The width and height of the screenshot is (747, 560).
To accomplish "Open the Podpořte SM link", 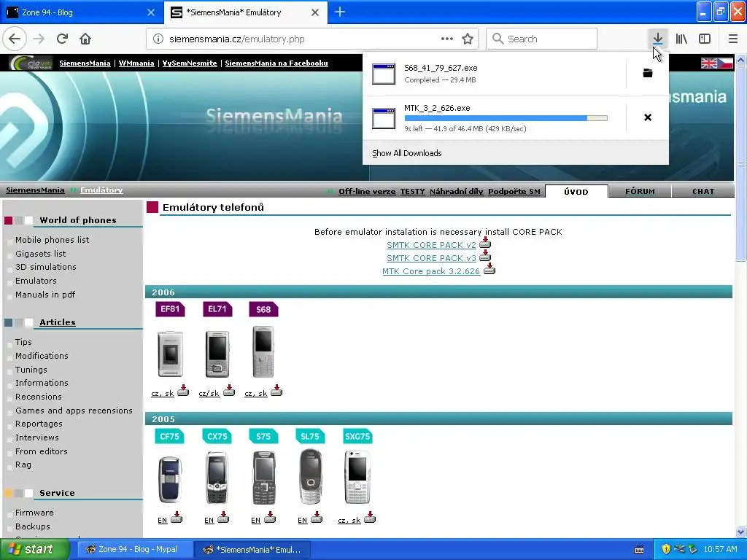I will coord(514,192).
